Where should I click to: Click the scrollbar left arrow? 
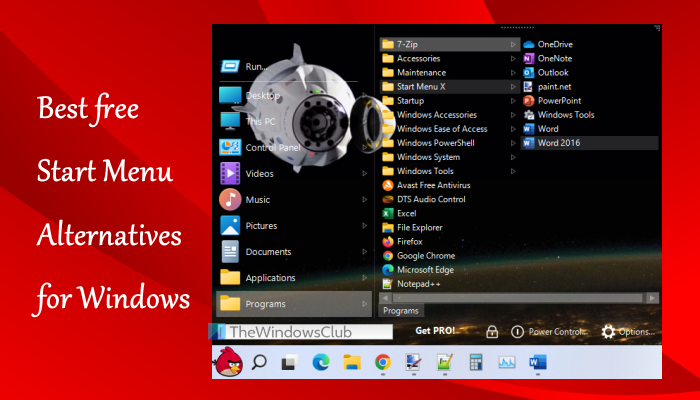(x=385, y=298)
